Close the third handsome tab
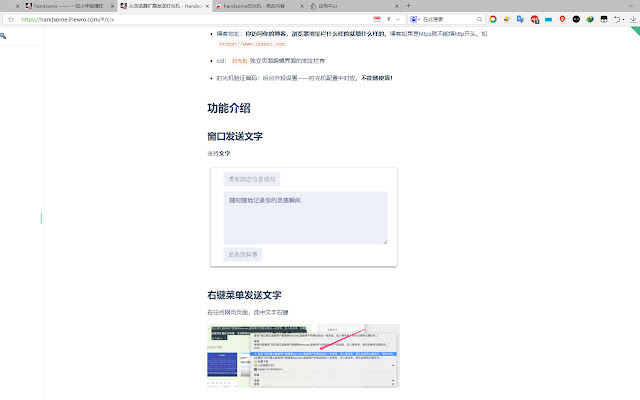This screenshot has width=640, height=400. (x=302, y=6)
